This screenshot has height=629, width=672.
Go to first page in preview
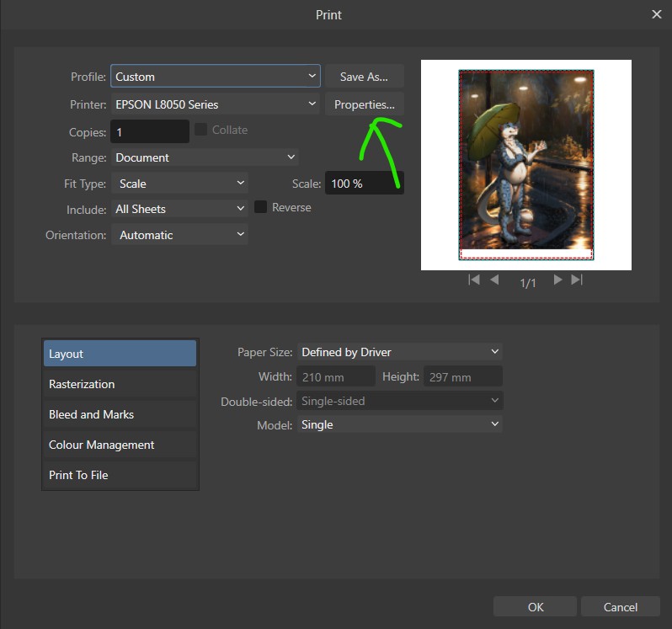coord(474,280)
